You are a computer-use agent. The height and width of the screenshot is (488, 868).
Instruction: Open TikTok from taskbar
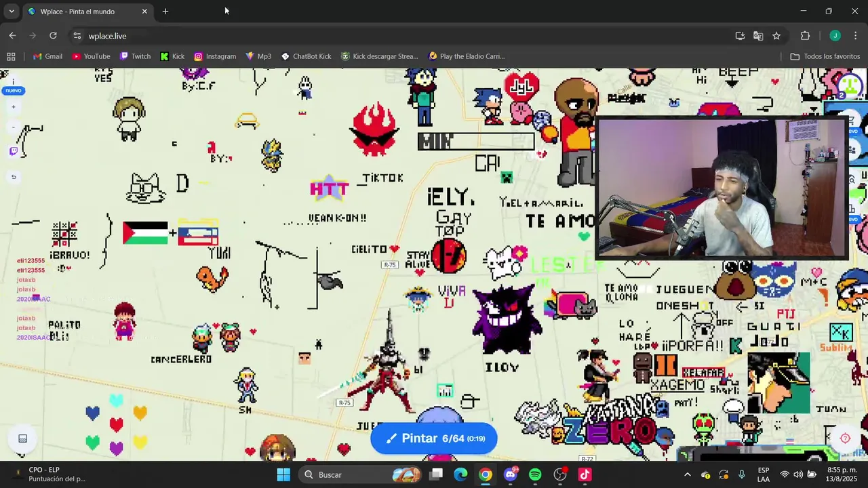coord(585,474)
